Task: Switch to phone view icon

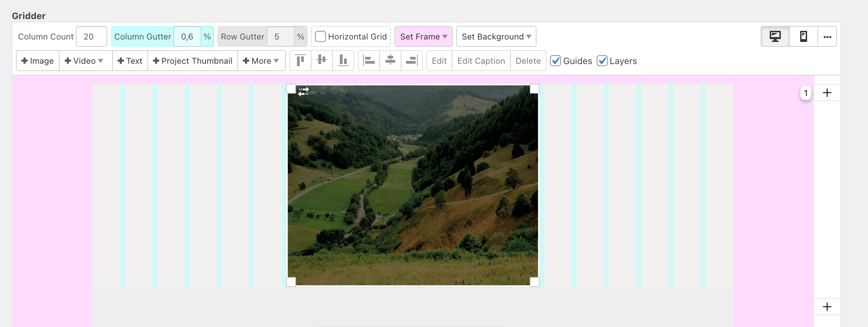Action: pyautogui.click(x=804, y=36)
